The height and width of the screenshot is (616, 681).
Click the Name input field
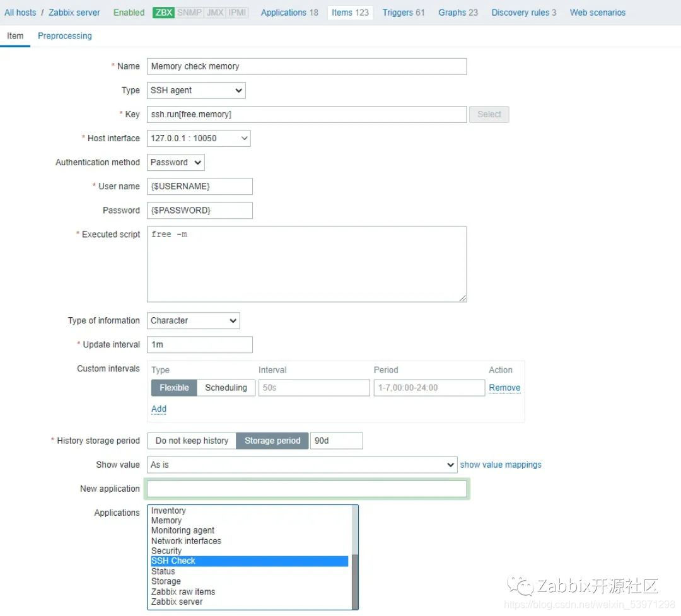click(x=306, y=66)
